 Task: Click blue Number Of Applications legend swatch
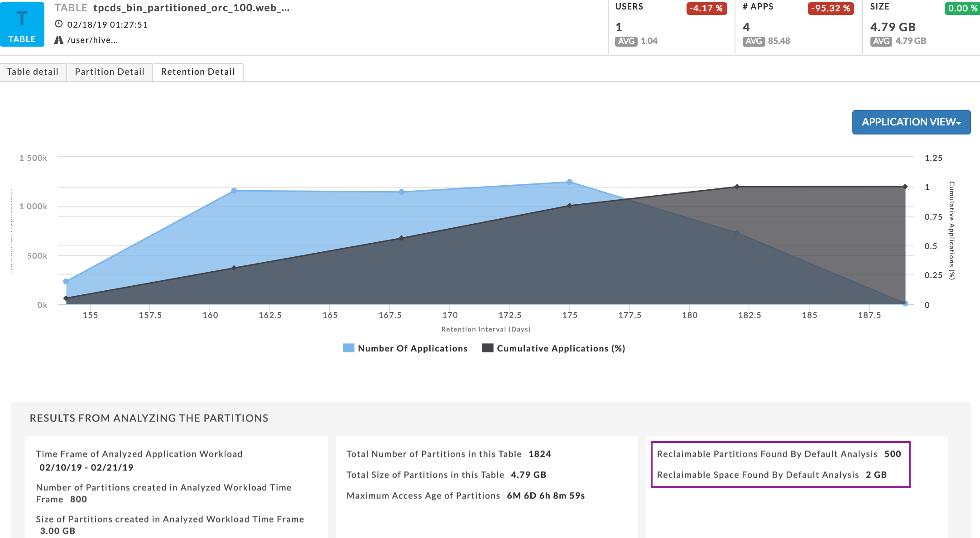pyautogui.click(x=348, y=348)
